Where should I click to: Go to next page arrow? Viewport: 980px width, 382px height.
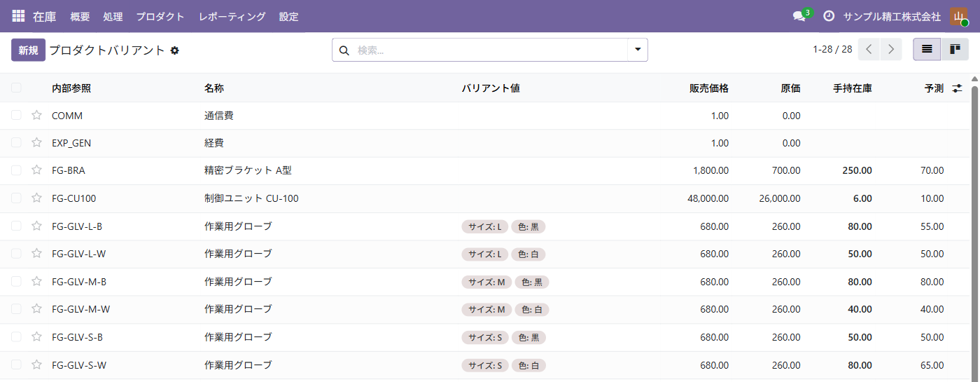[891, 49]
